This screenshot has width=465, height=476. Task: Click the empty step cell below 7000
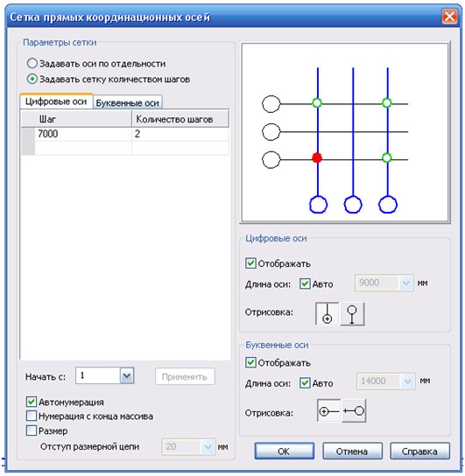[83, 148]
